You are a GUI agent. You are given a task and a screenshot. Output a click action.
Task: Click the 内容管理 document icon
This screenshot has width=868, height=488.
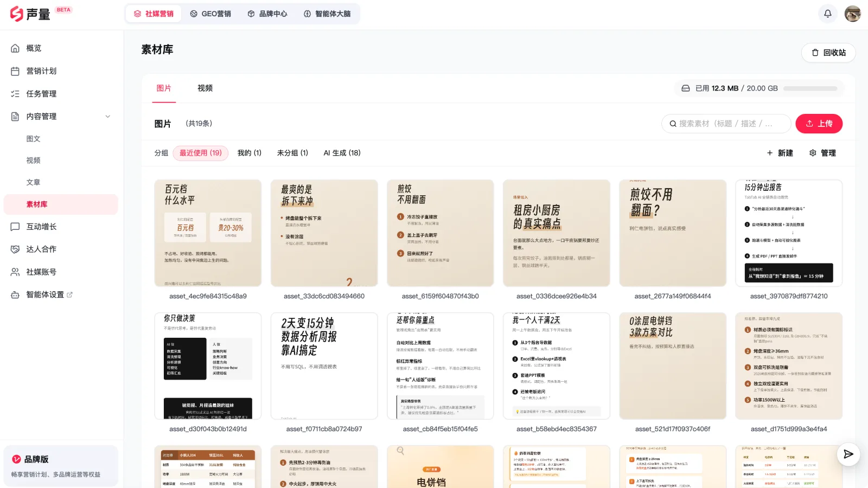point(15,117)
